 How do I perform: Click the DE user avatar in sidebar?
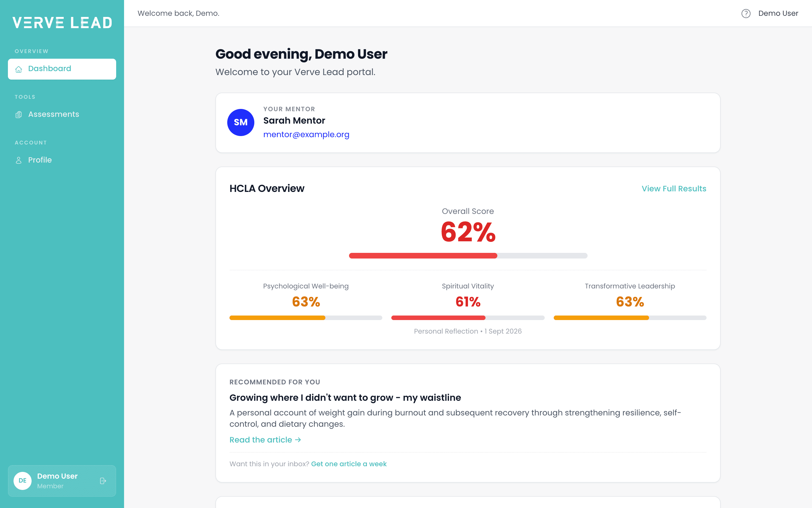23,481
